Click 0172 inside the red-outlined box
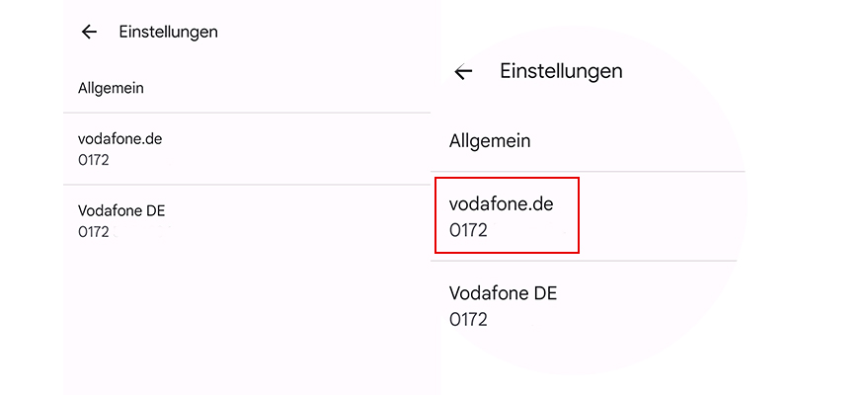The width and height of the screenshot is (868, 395). (468, 231)
